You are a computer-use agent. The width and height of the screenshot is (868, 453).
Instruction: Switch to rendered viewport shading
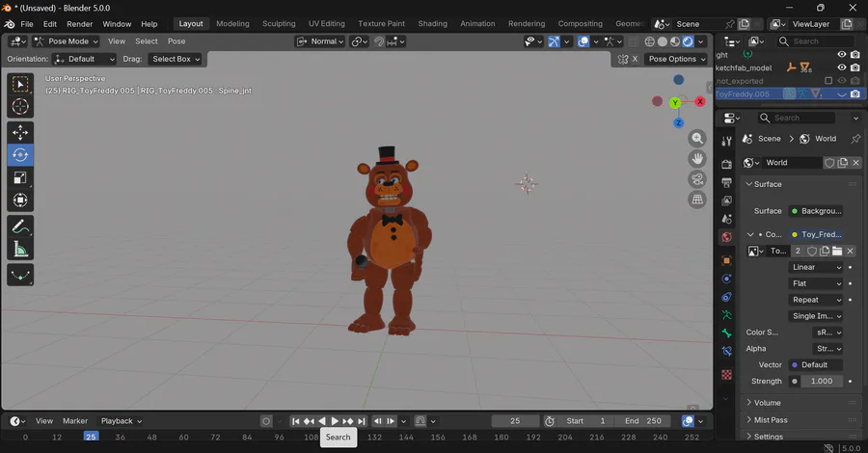point(688,41)
